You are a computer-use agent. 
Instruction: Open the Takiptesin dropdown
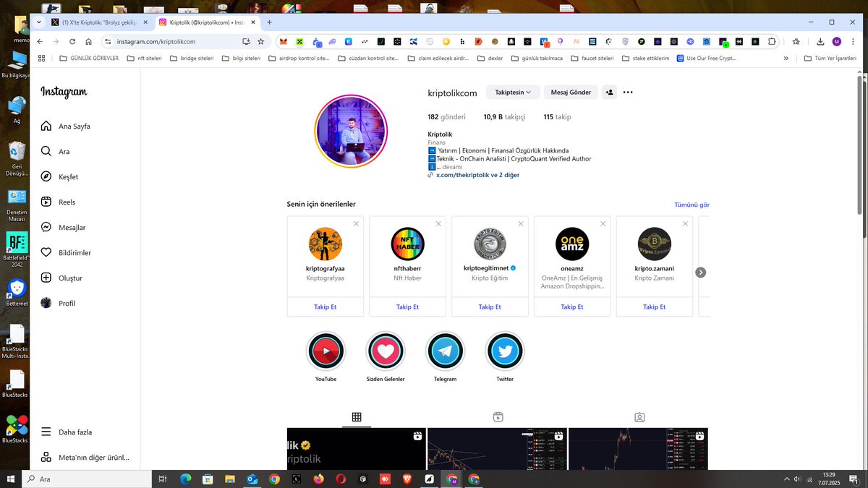(513, 92)
